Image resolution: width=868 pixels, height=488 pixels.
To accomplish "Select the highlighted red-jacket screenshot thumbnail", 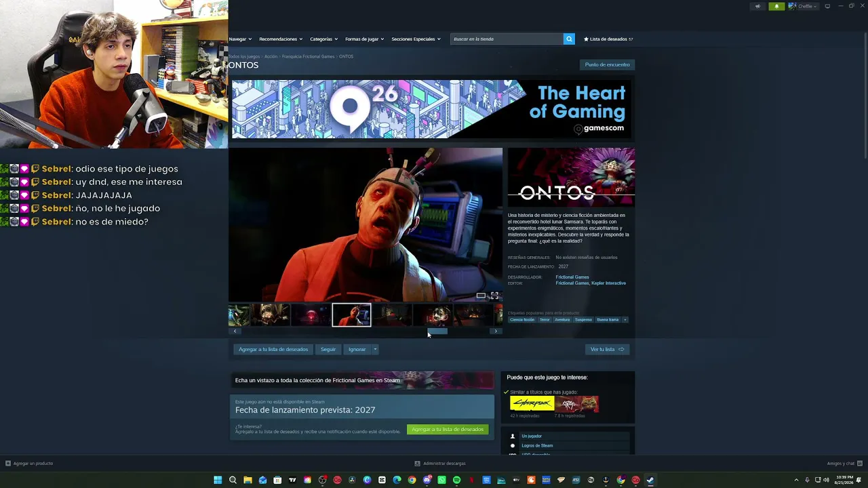I will click(x=351, y=314).
